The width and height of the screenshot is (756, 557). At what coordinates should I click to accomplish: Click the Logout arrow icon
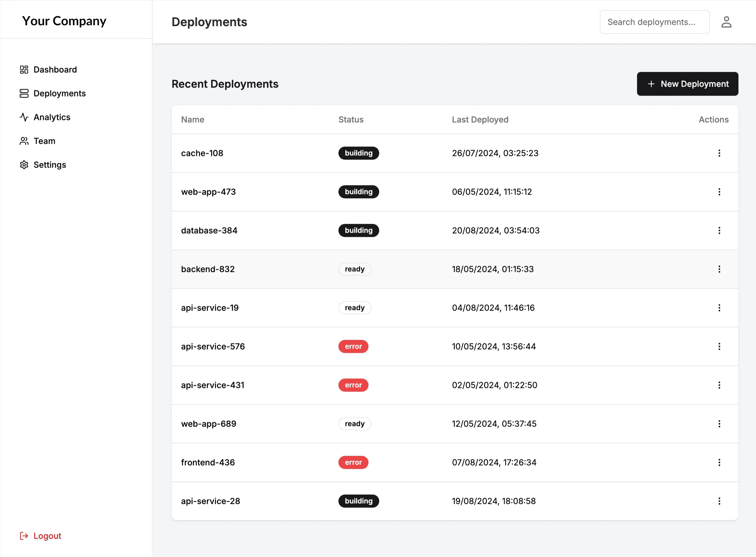[24, 536]
